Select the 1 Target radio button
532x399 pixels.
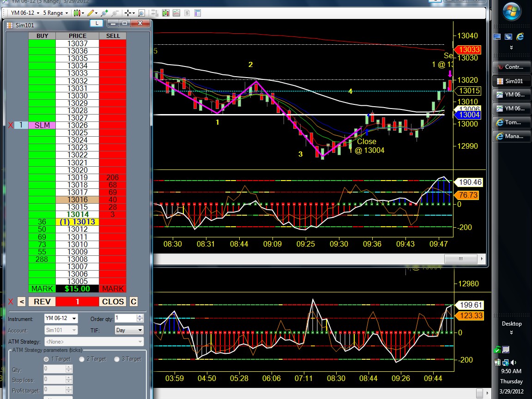point(46,359)
